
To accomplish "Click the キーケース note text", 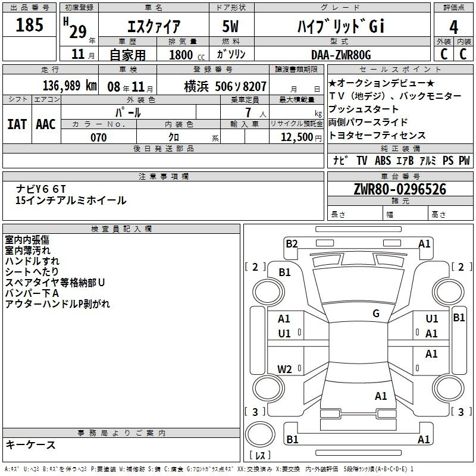I will 31,444.
